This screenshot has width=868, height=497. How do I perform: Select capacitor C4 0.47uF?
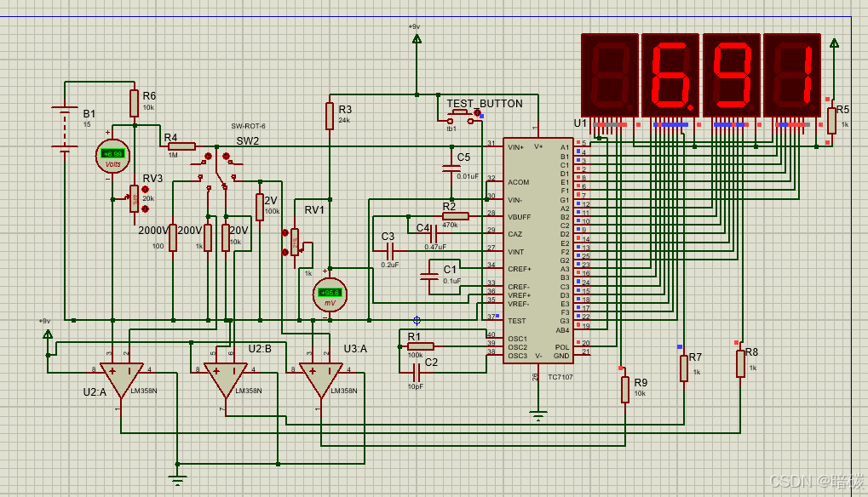[434, 234]
